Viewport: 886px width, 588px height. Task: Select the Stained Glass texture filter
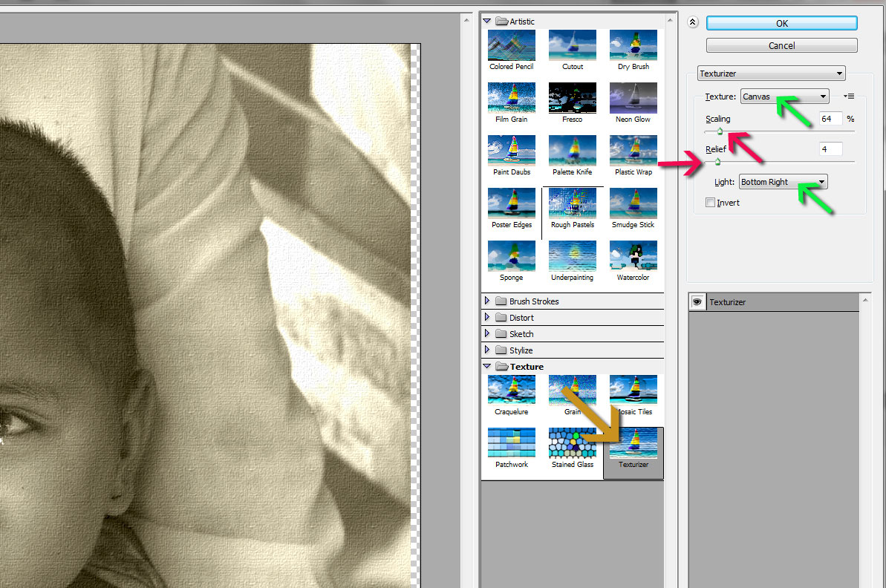573,443
